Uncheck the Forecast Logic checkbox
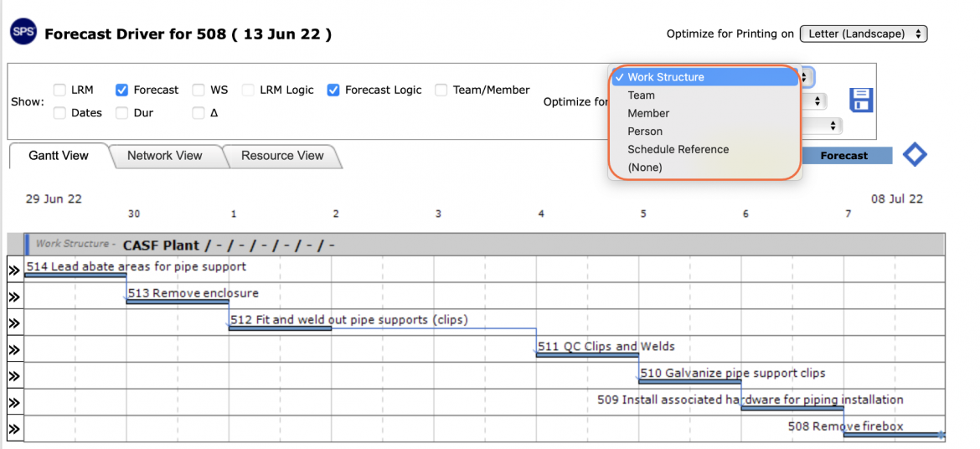Image resolution: width=980 pixels, height=449 pixels. [333, 90]
